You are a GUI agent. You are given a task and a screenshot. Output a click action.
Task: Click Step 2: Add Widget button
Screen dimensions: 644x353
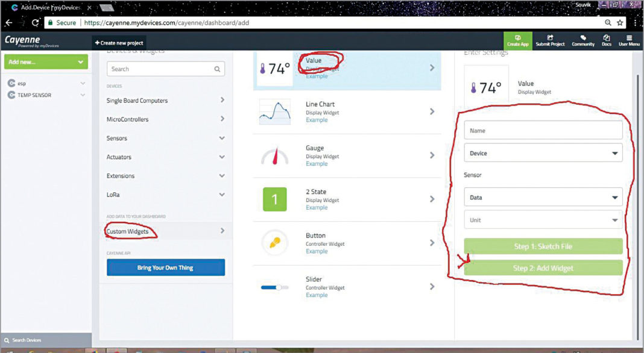543,268
